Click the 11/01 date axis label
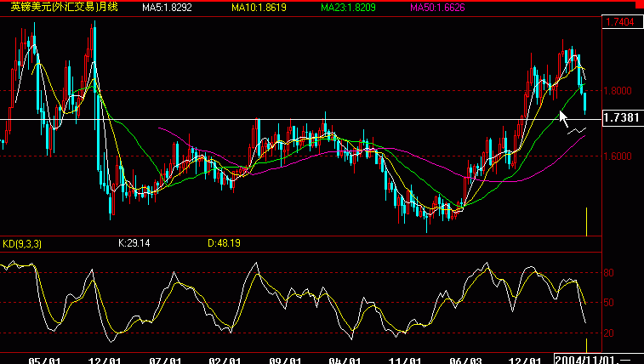Image resolution: width=644 pixels, height=364 pixels. 405,361
